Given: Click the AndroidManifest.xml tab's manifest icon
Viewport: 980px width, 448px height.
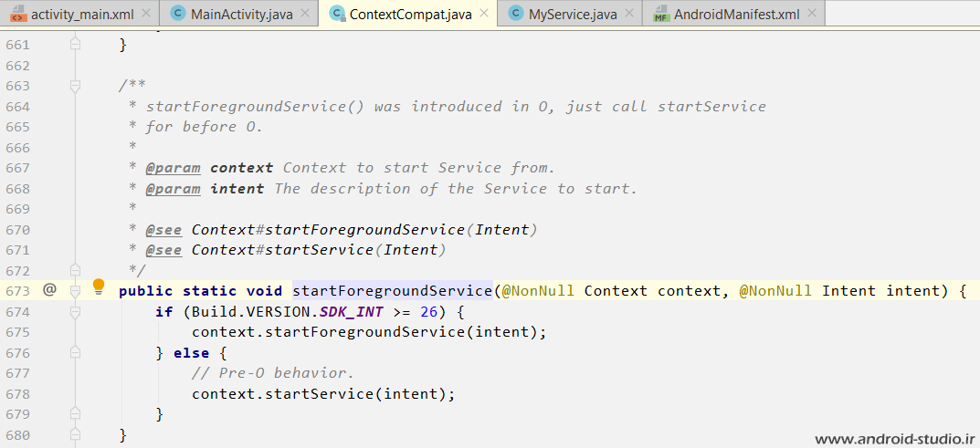Looking at the screenshot, I should click(x=660, y=14).
